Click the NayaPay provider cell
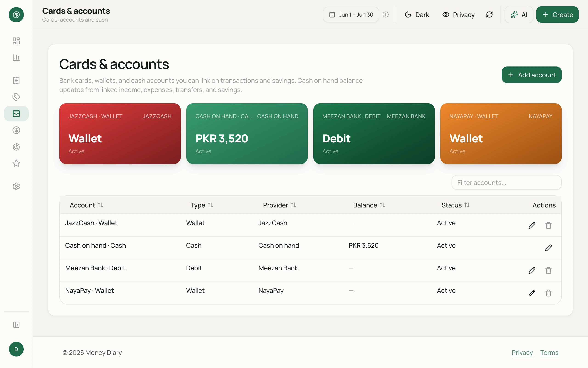 [271, 290]
